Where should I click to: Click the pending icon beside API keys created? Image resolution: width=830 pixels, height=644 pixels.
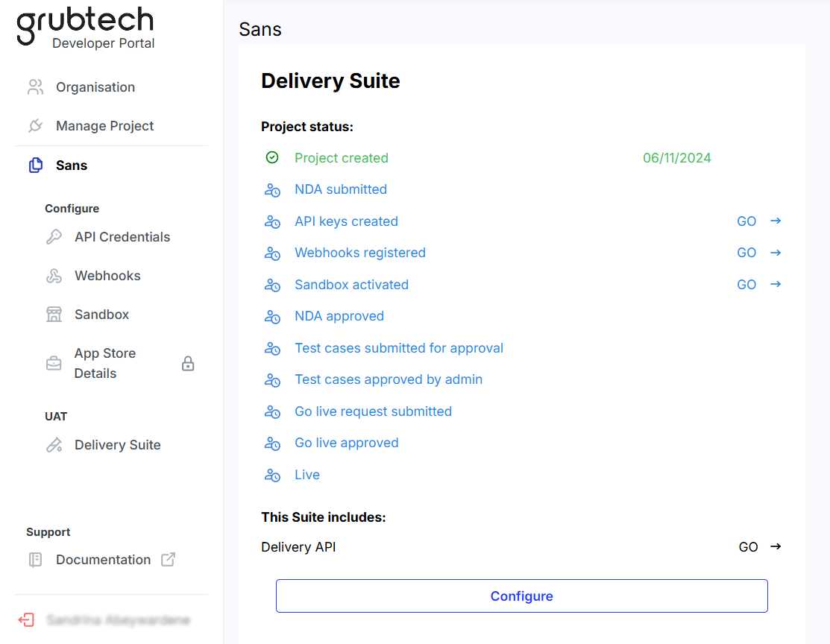[x=272, y=221]
